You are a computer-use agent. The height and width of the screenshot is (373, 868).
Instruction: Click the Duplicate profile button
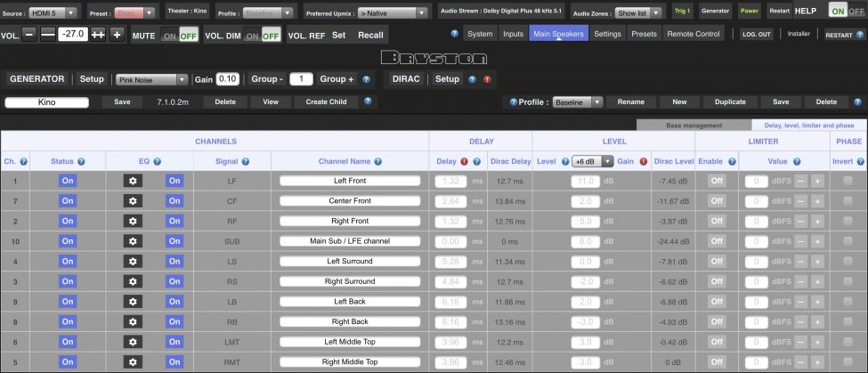(730, 102)
